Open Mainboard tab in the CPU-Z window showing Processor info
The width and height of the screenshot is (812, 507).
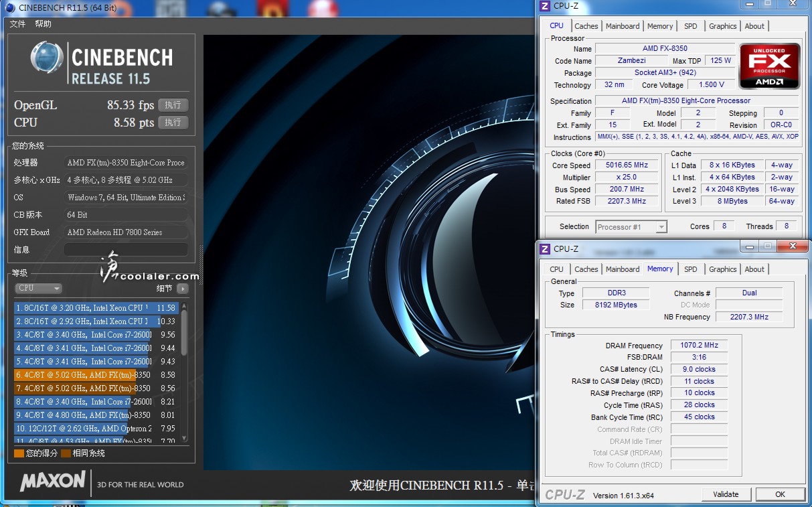pos(623,26)
